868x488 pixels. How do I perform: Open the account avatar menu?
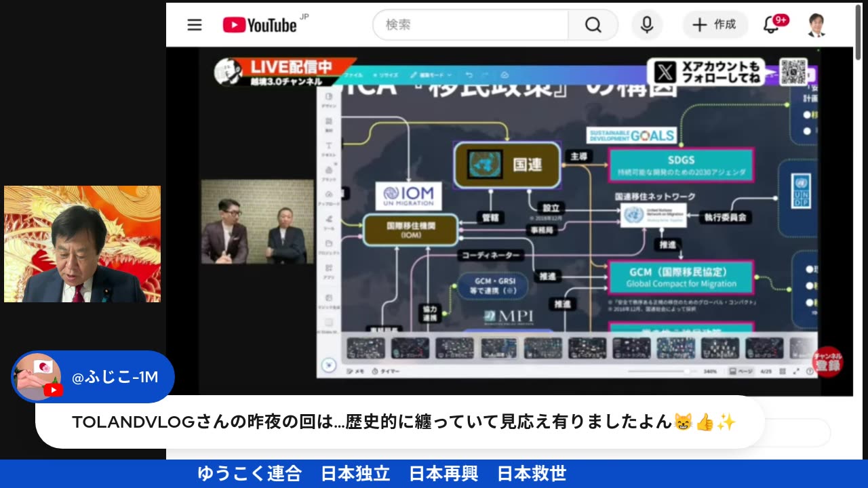tap(816, 25)
